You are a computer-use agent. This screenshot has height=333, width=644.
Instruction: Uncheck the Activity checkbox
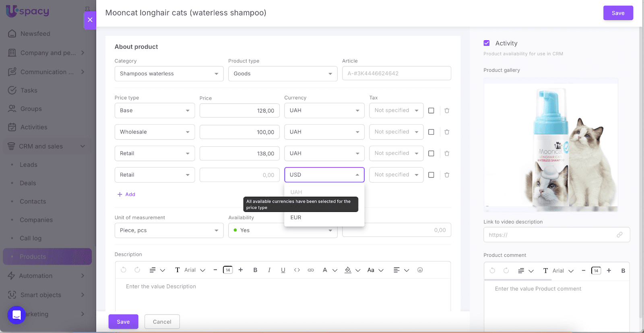(x=487, y=43)
